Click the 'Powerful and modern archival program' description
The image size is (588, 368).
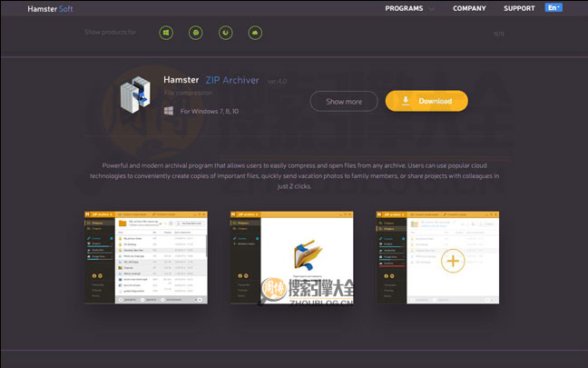point(294,175)
